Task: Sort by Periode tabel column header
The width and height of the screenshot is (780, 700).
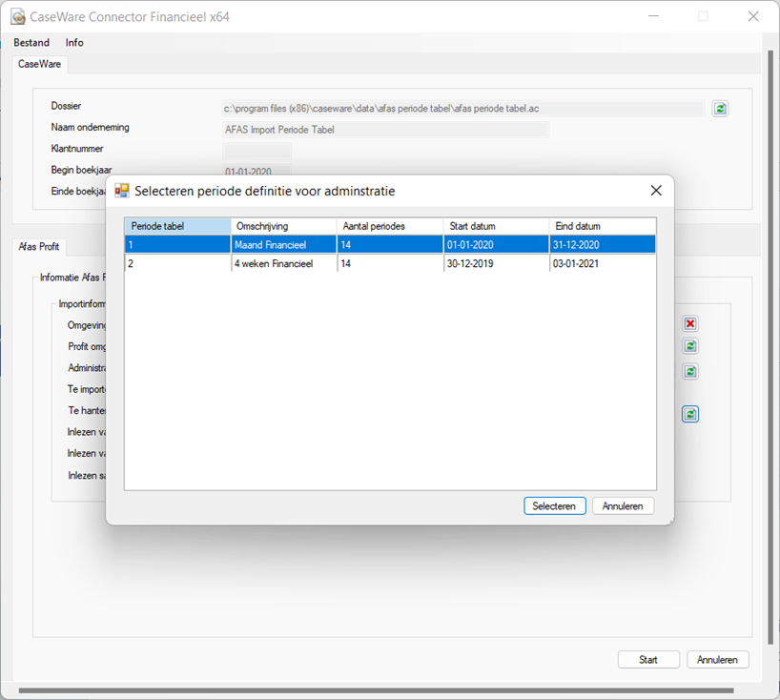Action: click(177, 226)
